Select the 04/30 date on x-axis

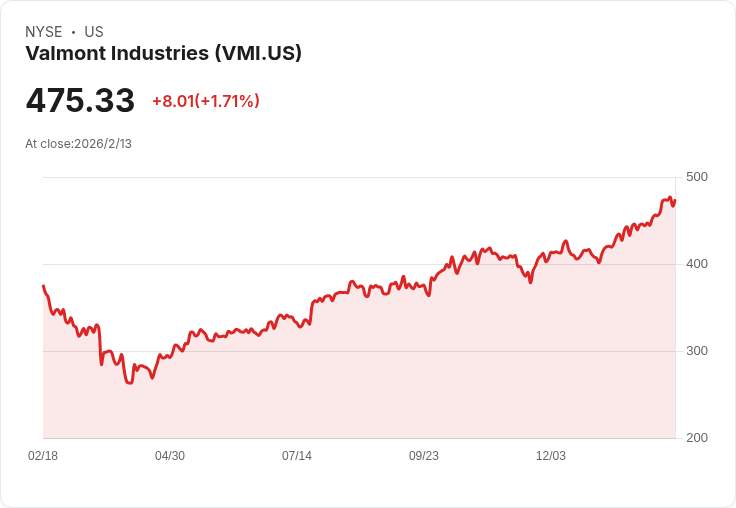click(170, 456)
